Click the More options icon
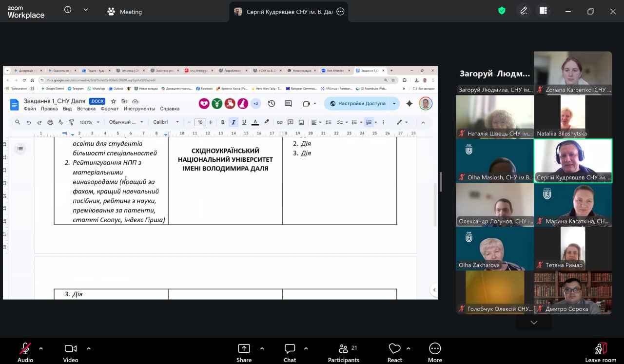The image size is (624, 364). tap(435, 349)
